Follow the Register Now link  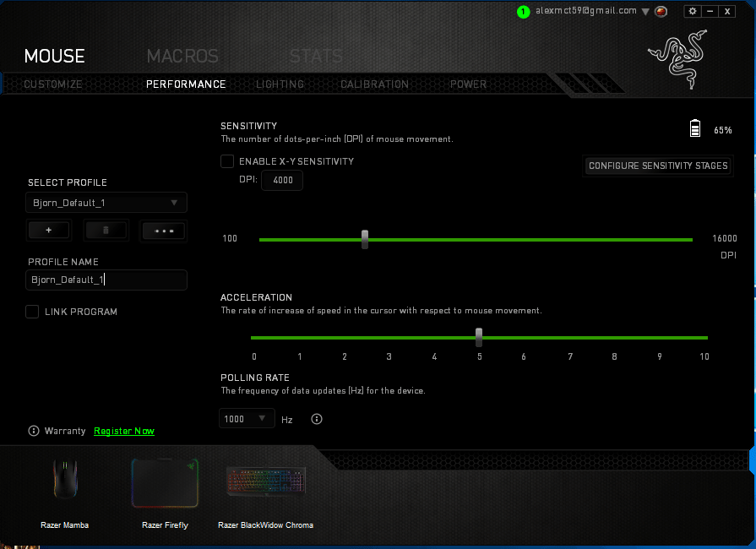124,431
